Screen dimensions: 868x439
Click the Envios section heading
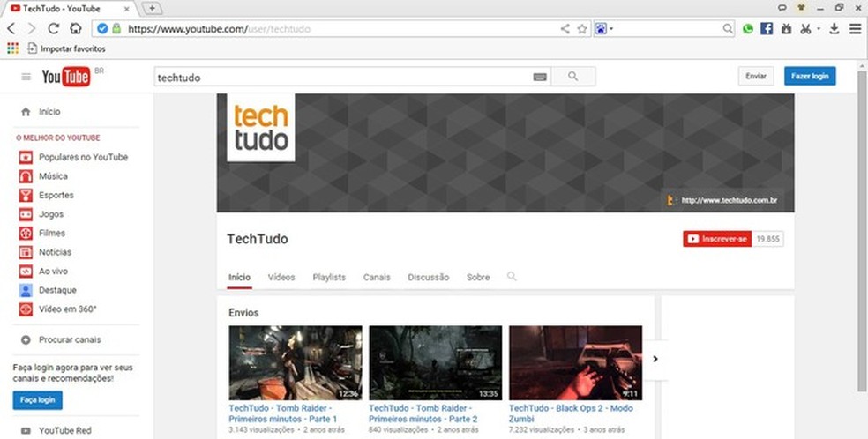tap(243, 312)
